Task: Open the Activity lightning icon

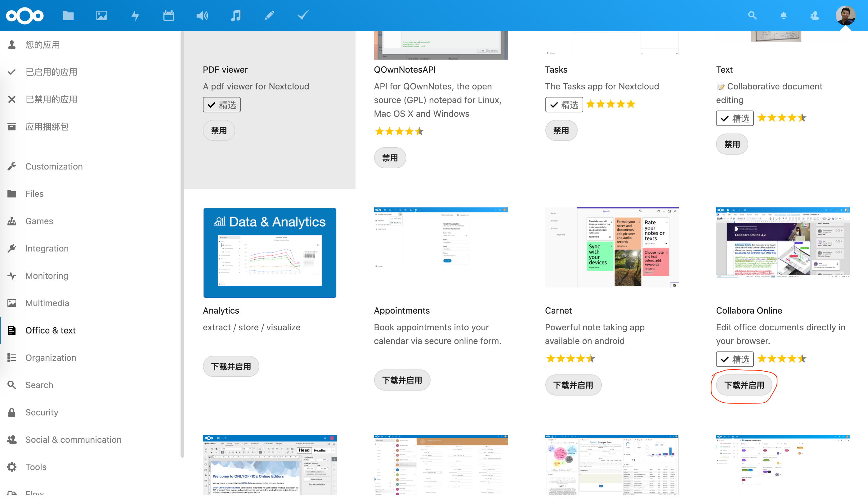Action: pyautogui.click(x=135, y=16)
